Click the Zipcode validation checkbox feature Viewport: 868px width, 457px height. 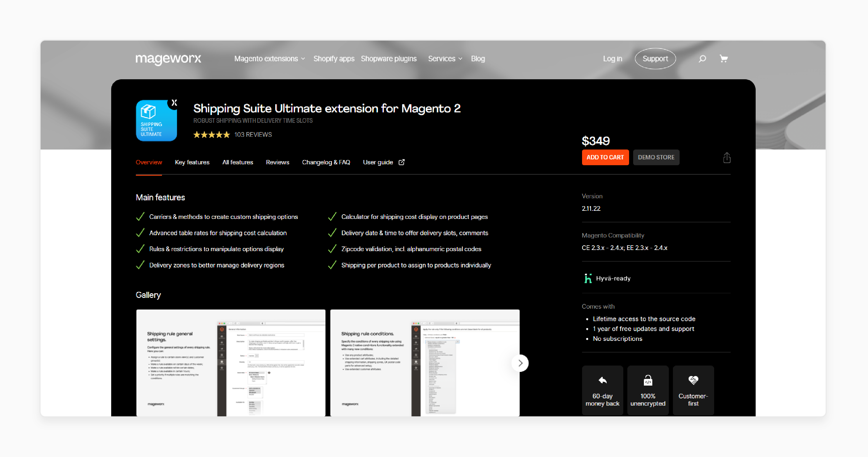[x=332, y=249]
